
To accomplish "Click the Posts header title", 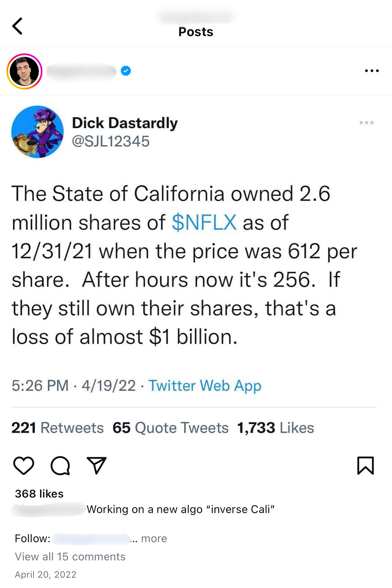I will [196, 32].
